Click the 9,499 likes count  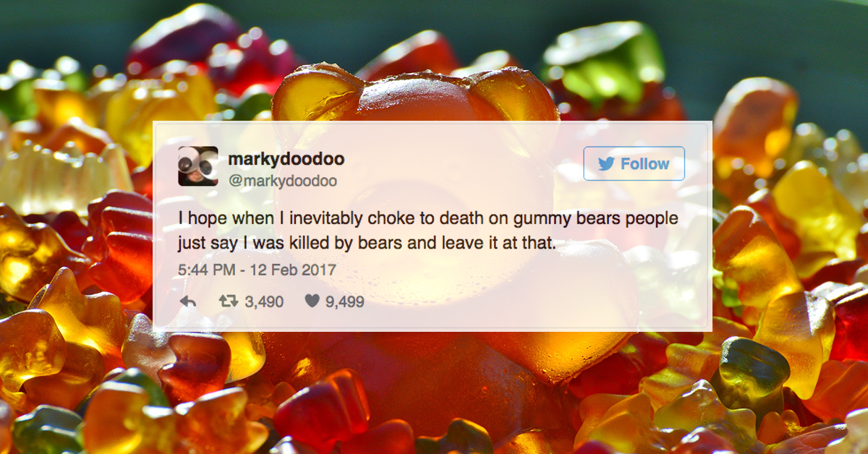click(x=344, y=301)
